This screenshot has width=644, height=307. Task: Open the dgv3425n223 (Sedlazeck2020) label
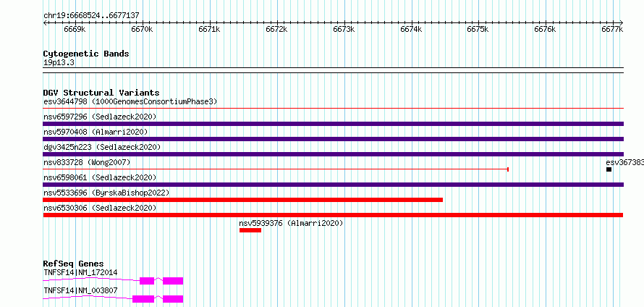(102, 147)
